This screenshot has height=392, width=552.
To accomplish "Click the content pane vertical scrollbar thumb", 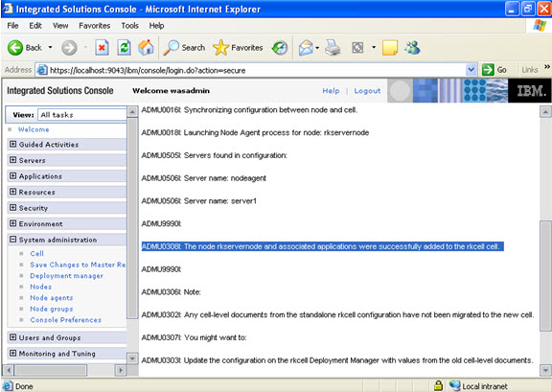I will click(545, 276).
